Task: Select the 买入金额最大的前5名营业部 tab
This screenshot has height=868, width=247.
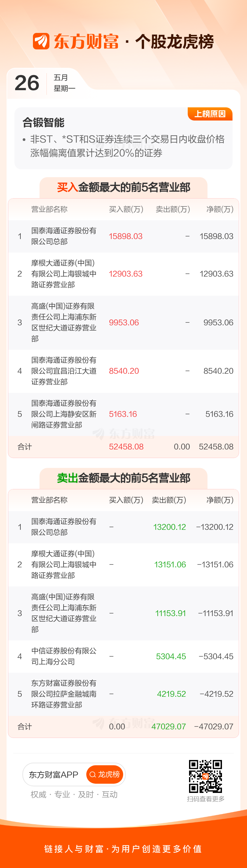Action: (x=123, y=187)
